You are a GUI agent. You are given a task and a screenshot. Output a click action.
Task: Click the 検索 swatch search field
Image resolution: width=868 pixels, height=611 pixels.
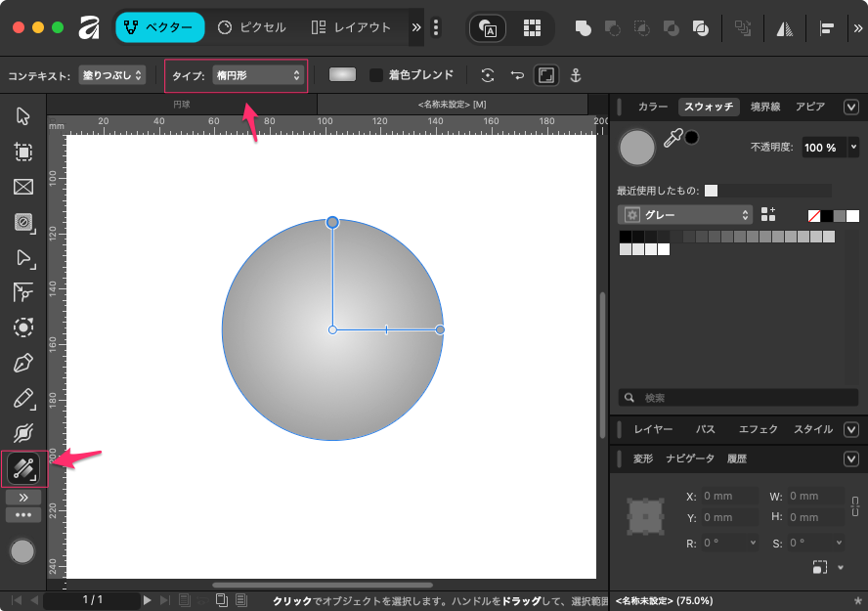click(x=738, y=398)
